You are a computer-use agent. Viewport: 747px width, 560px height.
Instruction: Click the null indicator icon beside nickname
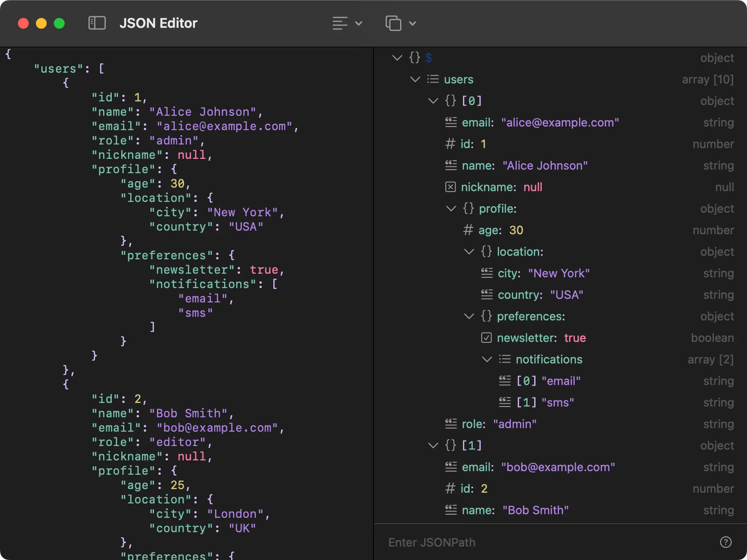pos(451,187)
